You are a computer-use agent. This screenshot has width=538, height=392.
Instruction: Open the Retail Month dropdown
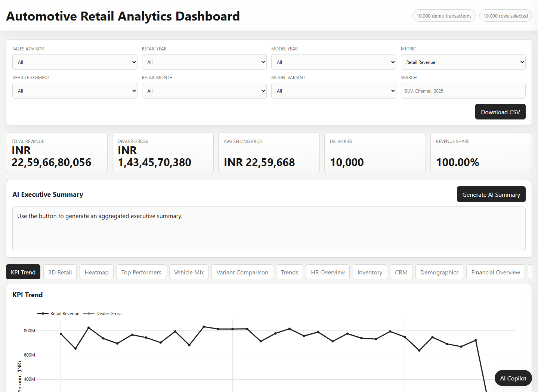pyautogui.click(x=204, y=91)
